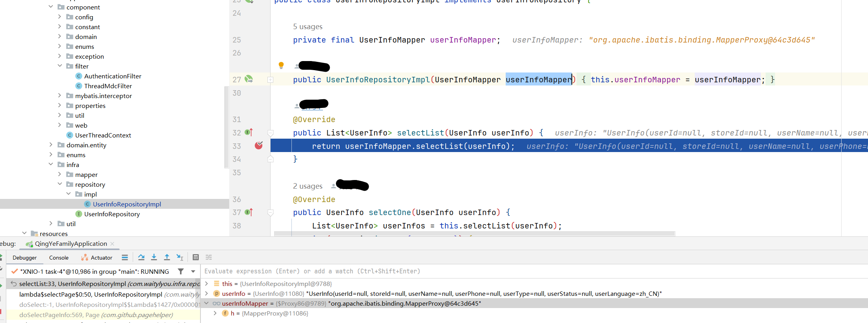
Task: Close the QingYeFamilyApplication debug tab
Action: pyautogui.click(x=112, y=244)
